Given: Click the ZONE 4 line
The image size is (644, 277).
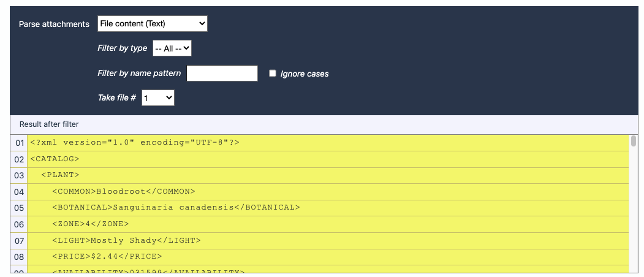Looking at the screenshot, I should tap(90, 224).
